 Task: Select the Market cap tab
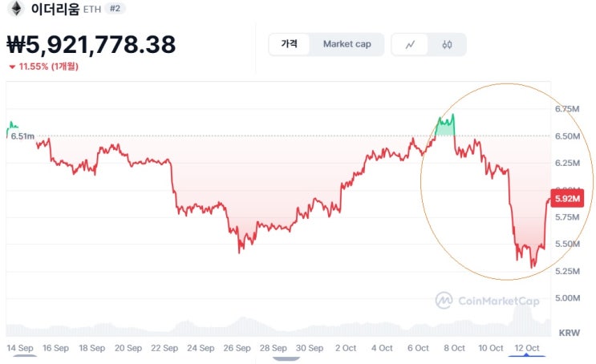point(347,44)
